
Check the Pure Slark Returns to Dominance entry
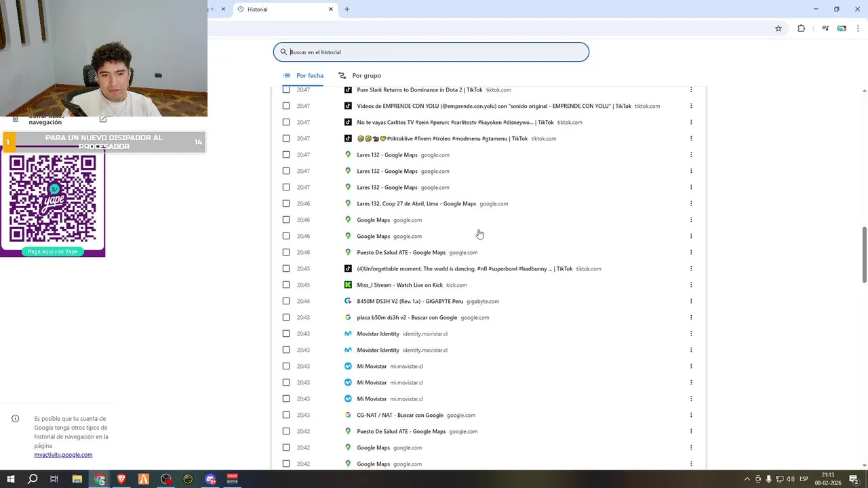(286, 89)
